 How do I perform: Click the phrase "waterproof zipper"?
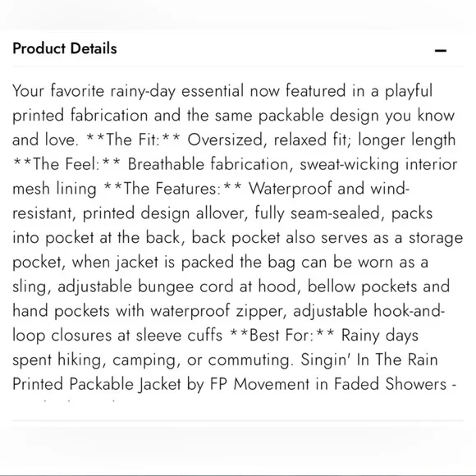click(217, 311)
